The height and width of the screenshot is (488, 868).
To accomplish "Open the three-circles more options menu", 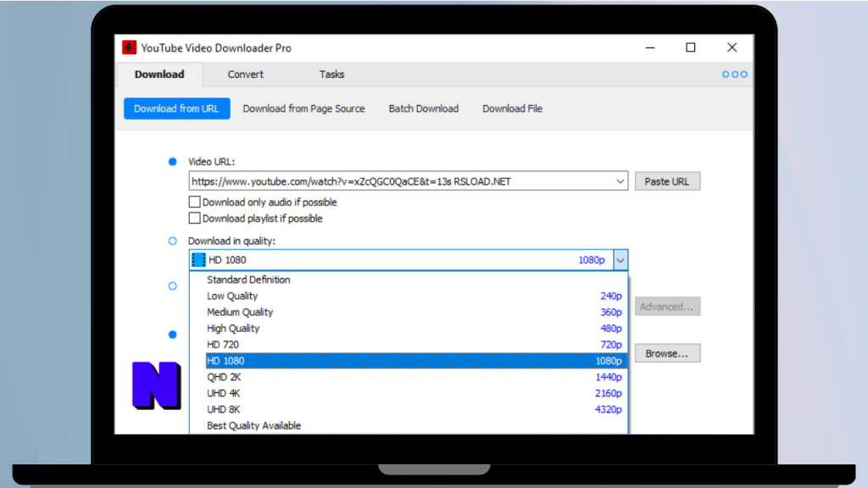I will (x=735, y=75).
